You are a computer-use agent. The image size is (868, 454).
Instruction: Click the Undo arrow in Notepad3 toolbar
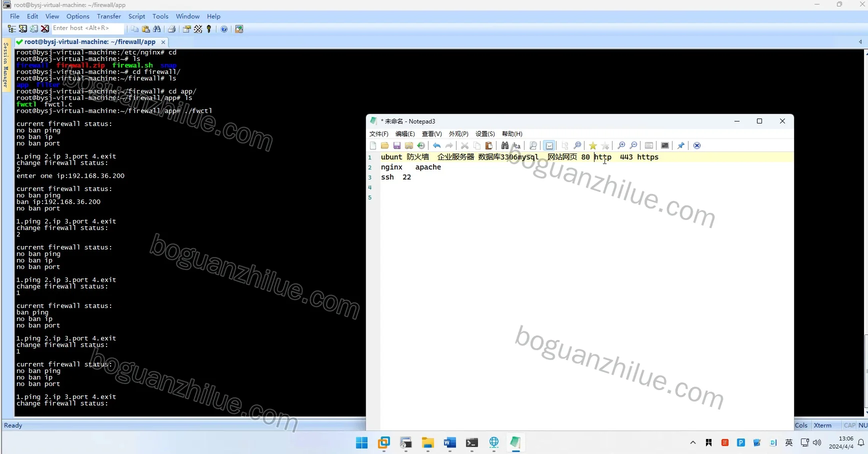pos(436,145)
